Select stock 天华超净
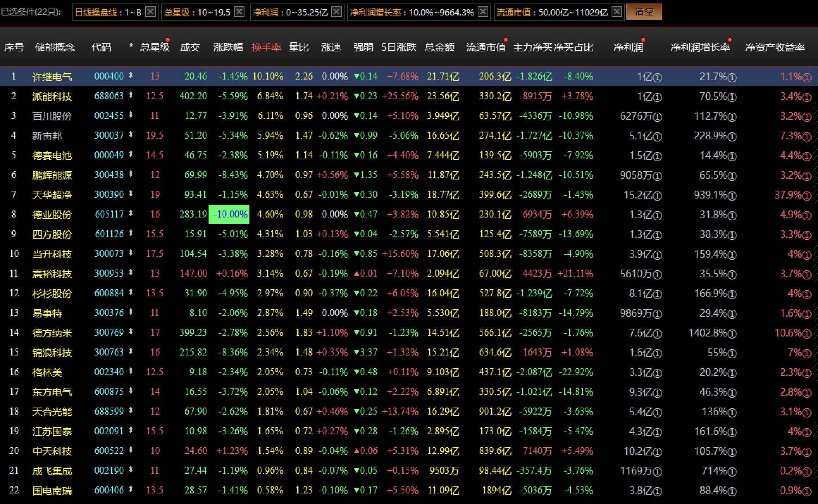The image size is (818, 504). (52, 195)
